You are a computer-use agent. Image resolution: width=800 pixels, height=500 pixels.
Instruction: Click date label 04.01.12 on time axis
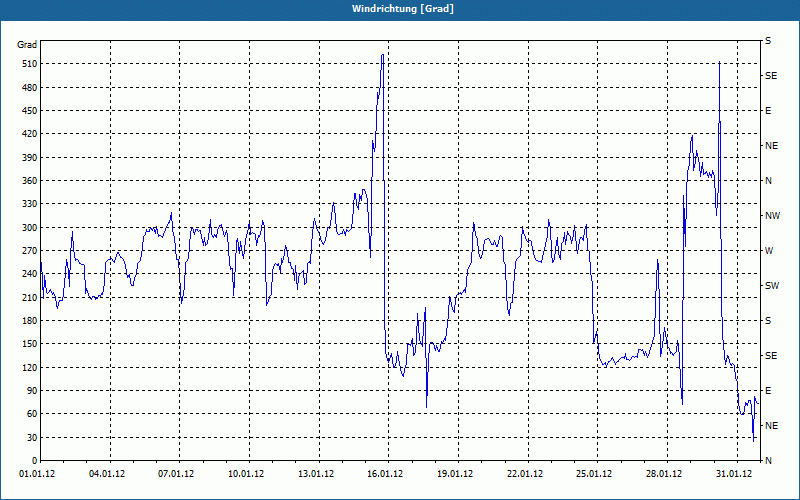pyautogui.click(x=107, y=474)
